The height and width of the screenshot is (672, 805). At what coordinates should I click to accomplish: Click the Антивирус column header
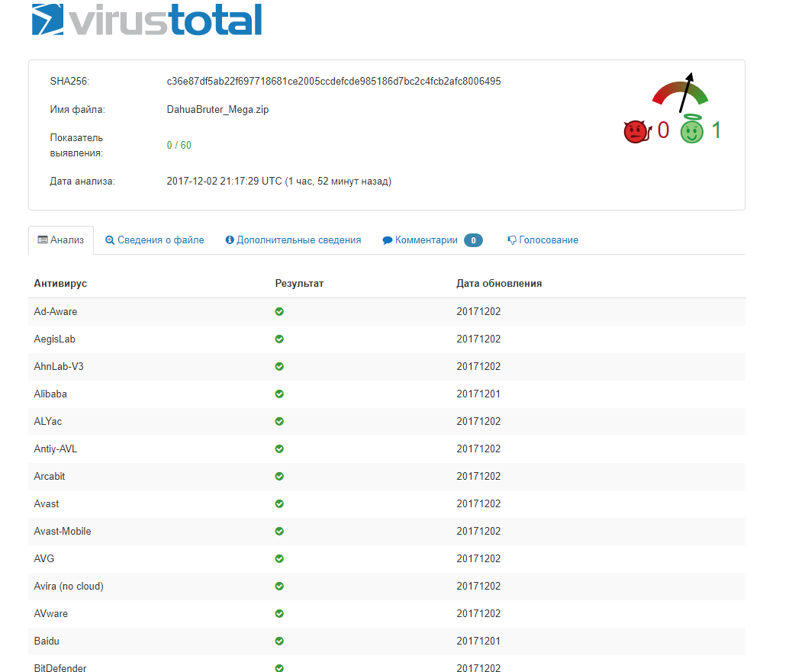(60, 284)
